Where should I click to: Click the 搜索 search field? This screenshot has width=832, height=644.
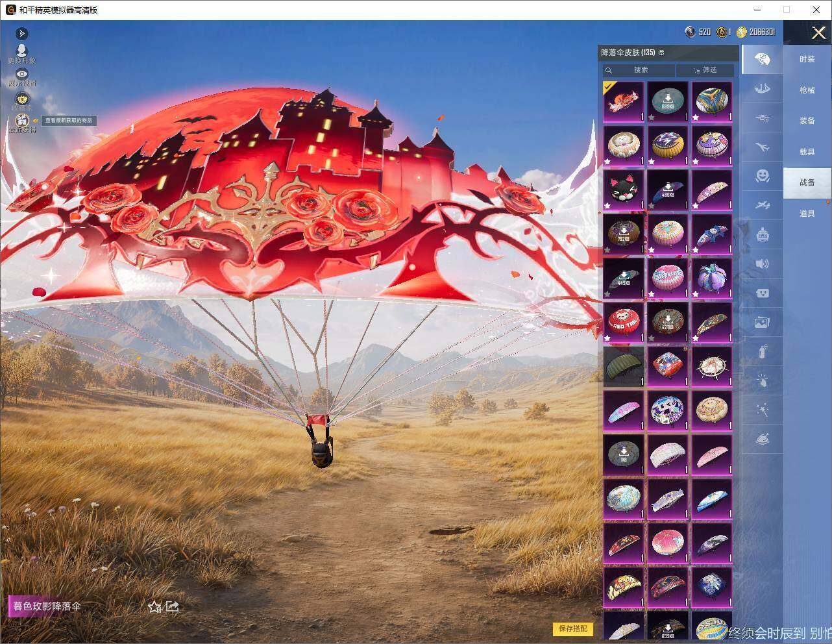click(638, 70)
